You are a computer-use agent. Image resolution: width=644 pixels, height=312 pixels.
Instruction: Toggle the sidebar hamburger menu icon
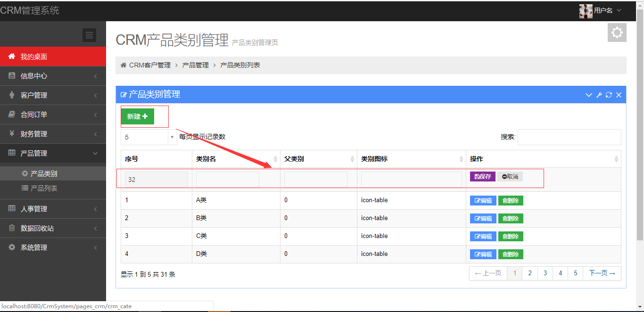89,35
